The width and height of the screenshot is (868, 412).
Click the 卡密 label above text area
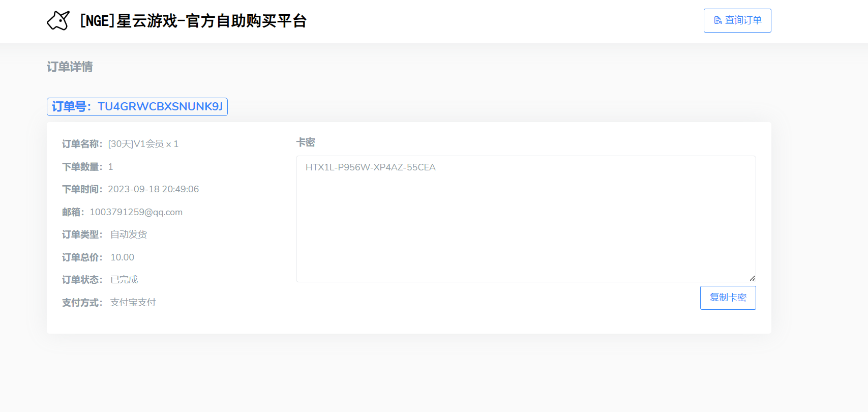click(x=306, y=142)
